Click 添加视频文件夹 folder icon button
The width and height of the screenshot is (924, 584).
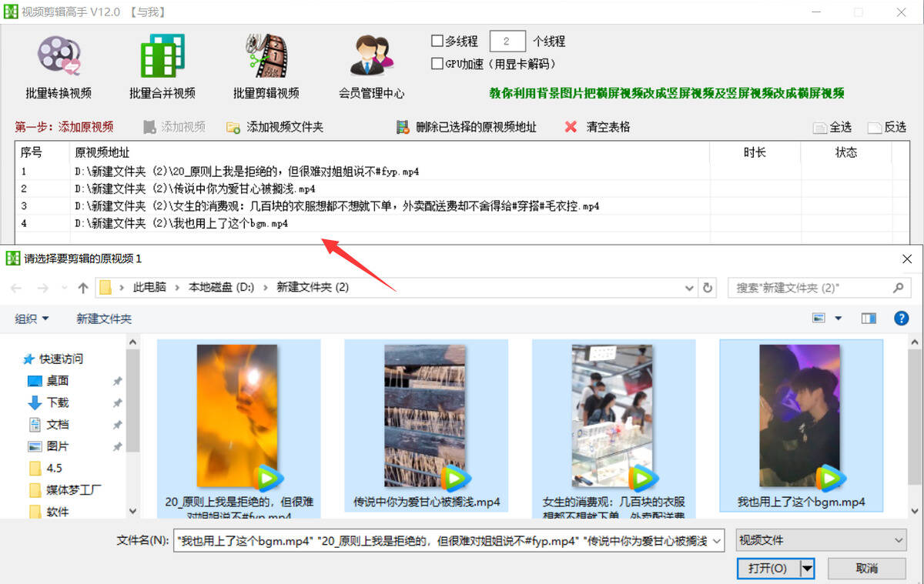233,128
